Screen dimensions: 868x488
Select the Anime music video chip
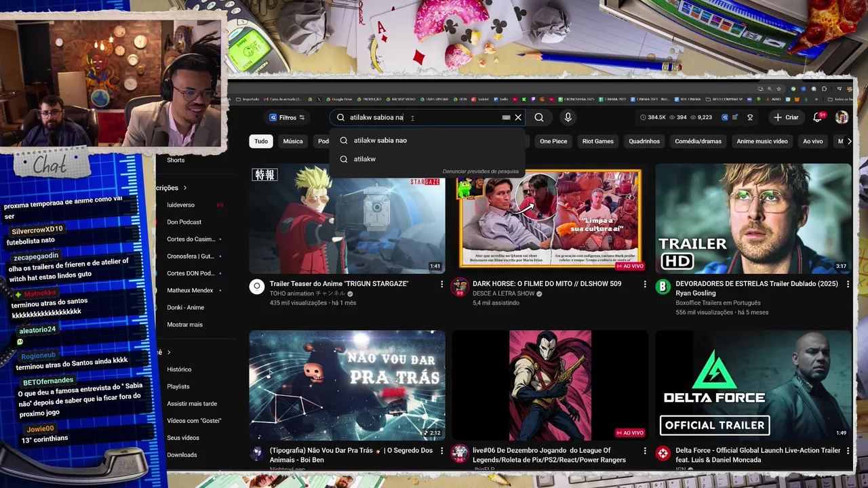(762, 141)
